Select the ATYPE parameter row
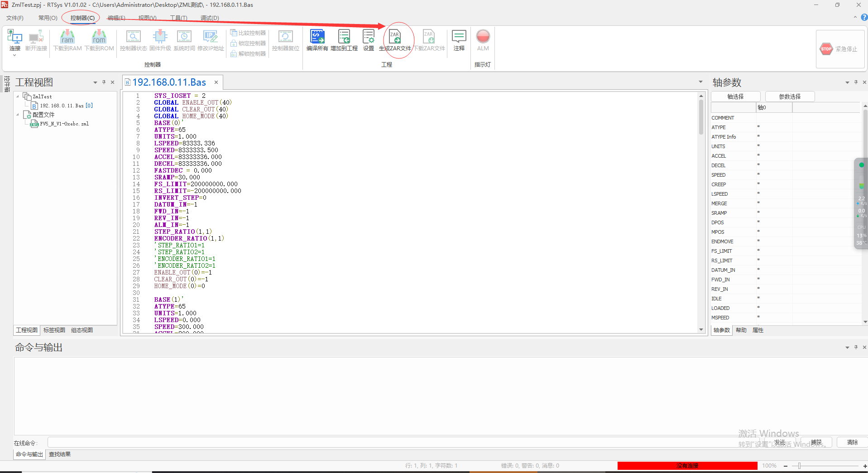868x473 pixels. (x=785, y=127)
